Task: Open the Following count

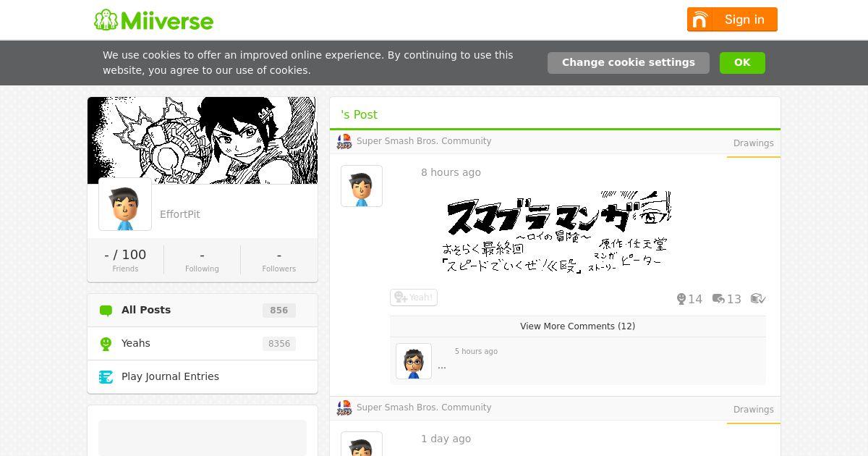Action: click(202, 260)
